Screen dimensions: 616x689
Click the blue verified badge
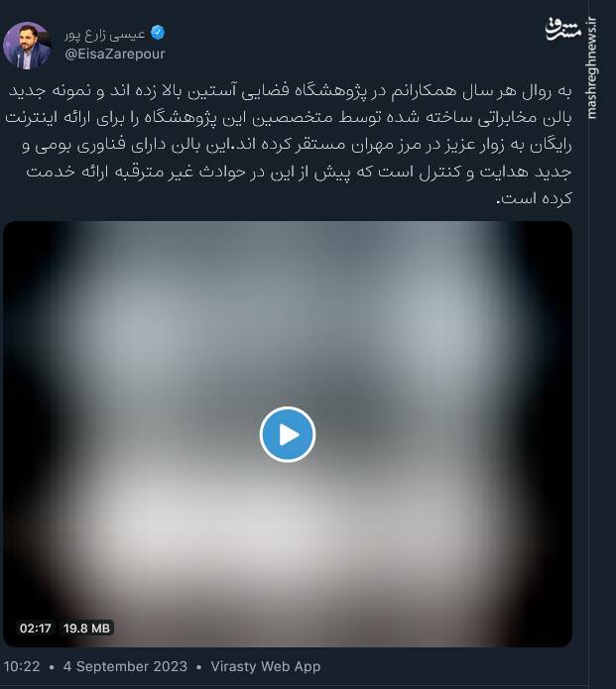tap(158, 33)
